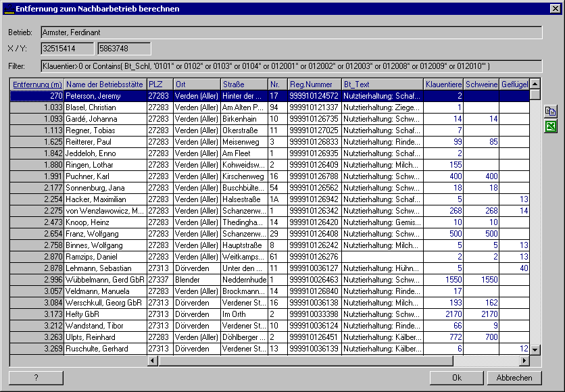Click the Betrieb field Armster, Ferdinant
Image resolution: width=565 pixels, height=392 pixels.
(x=291, y=32)
